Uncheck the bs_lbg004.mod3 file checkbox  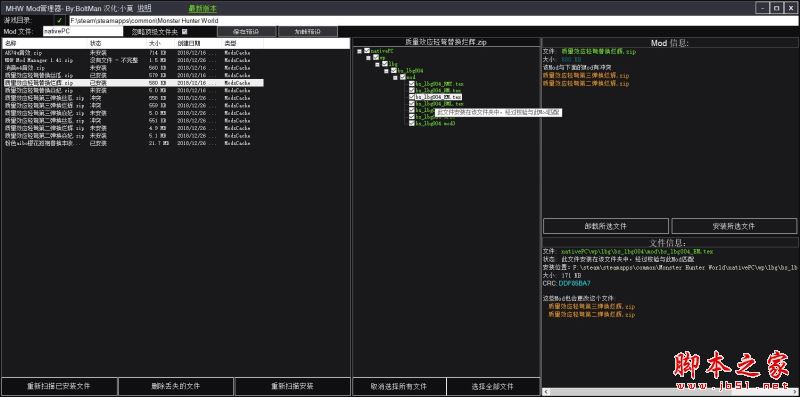(412, 123)
